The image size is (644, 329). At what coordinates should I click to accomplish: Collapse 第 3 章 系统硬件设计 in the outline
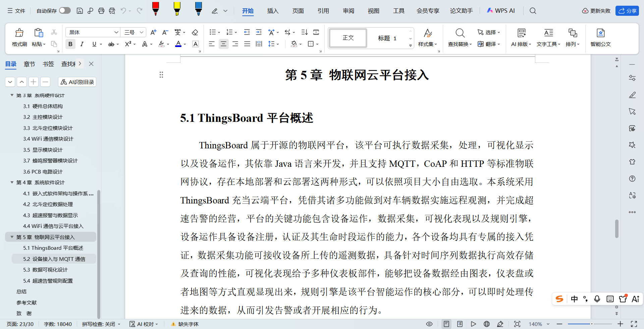point(12,95)
